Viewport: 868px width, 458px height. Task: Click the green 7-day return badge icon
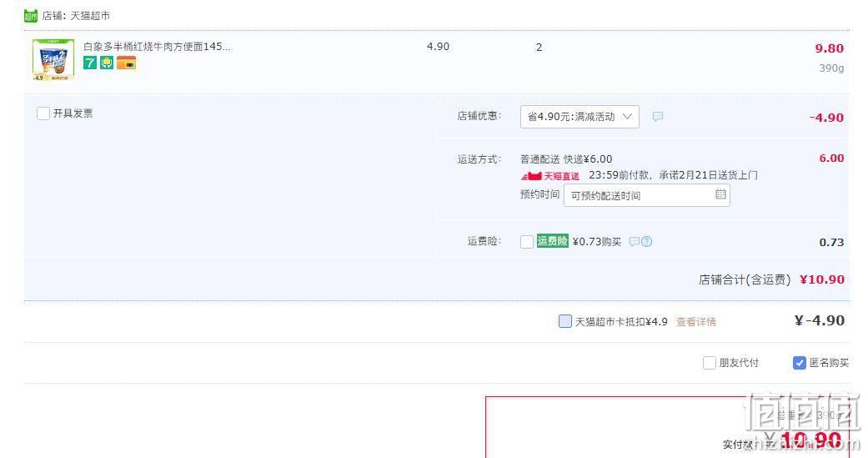tap(90, 63)
